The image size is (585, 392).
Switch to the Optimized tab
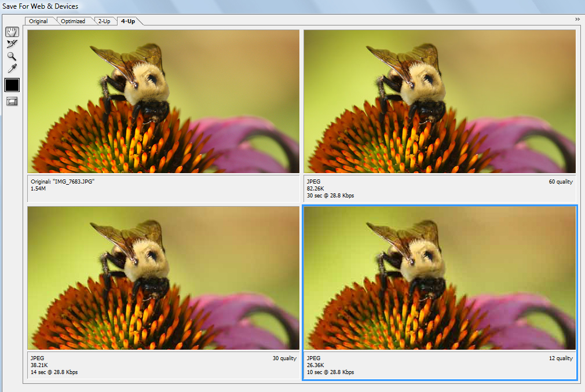[x=73, y=21]
